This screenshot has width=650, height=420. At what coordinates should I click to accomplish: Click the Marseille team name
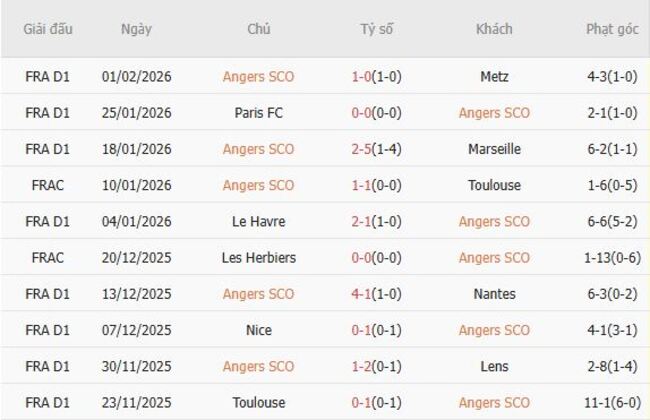(x=494, y=149)
